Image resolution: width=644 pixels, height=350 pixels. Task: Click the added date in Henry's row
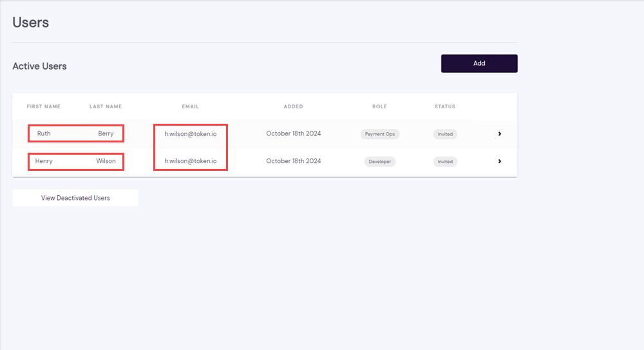click(293, 160)
